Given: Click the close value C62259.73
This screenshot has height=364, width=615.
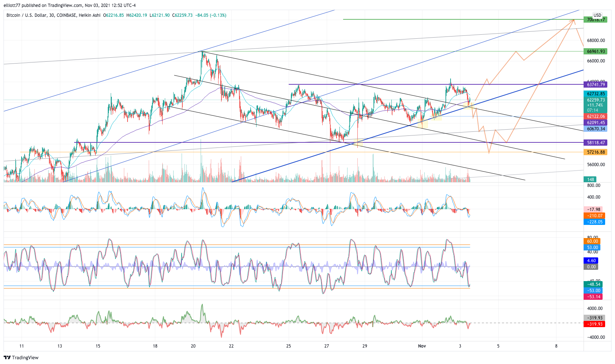Looking at the screenshot, I should 182,15.
